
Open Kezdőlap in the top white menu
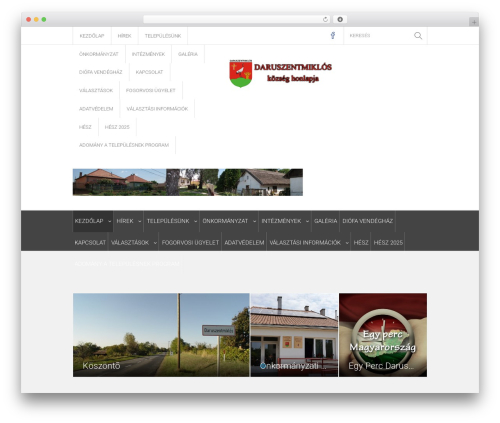pos(92,36)
